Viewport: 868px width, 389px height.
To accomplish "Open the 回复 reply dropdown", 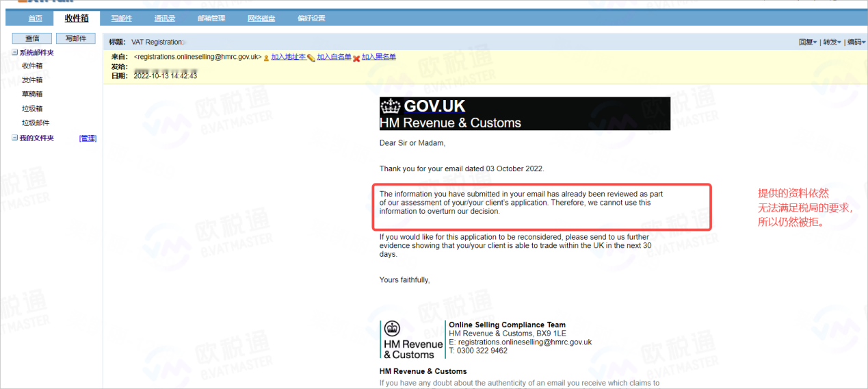I will coord(808,42).
